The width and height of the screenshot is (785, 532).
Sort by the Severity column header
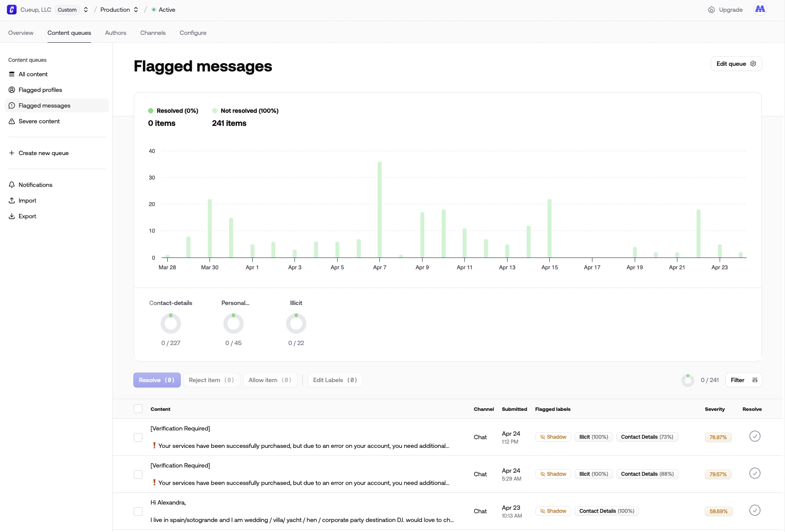pos(715,409)
